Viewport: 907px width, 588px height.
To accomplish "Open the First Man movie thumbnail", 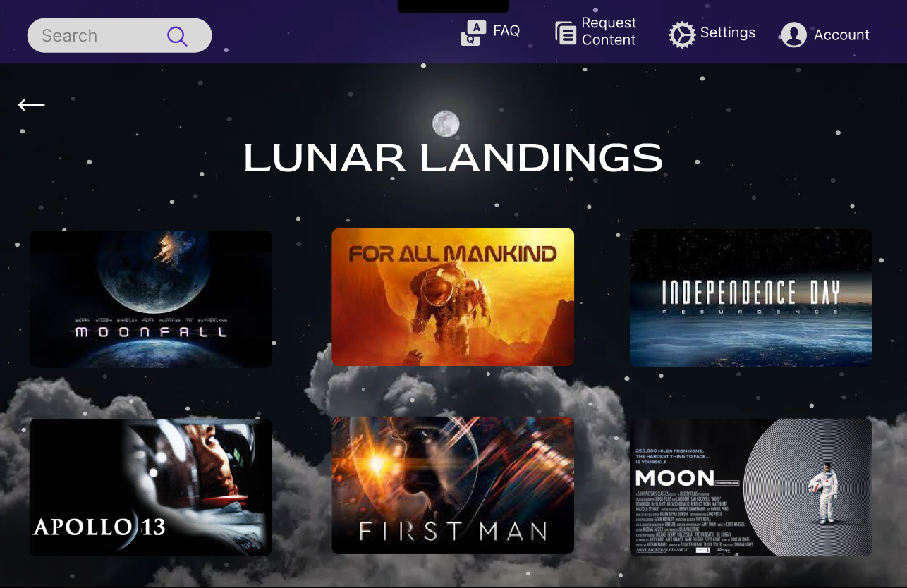I will [x=453, y=485].
